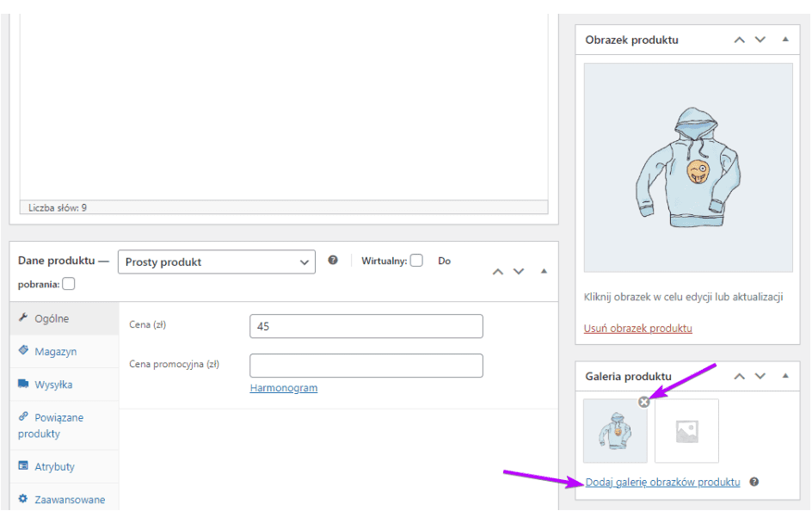The width and height of the screenshot is (812, 517).
Task: Remove the hoodie image from product gallery
Action: (x=644, y=402)
